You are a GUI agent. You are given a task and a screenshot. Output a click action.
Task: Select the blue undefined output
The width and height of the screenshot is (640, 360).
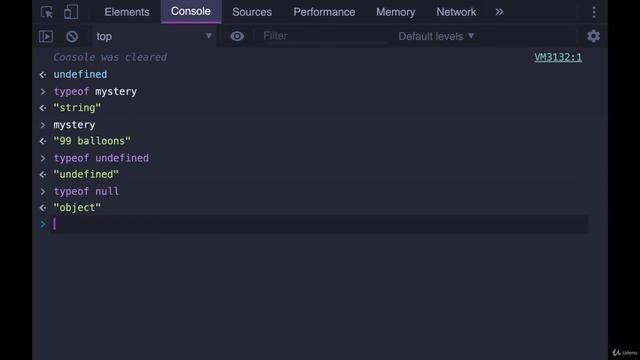80,74
